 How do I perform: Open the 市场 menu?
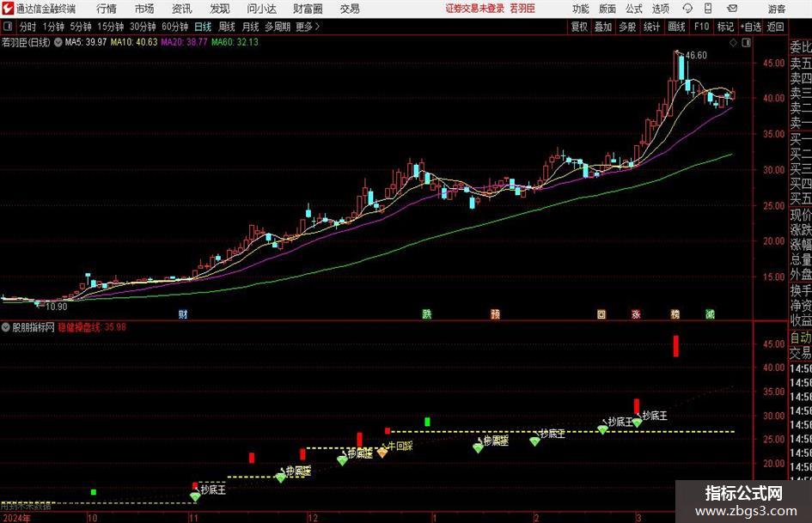(144, 9)
